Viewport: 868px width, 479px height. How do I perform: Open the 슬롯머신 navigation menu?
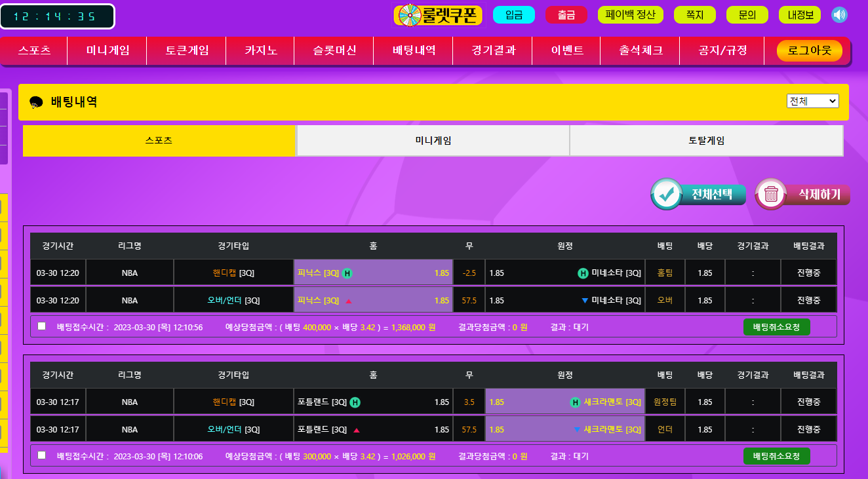(334, 50)
